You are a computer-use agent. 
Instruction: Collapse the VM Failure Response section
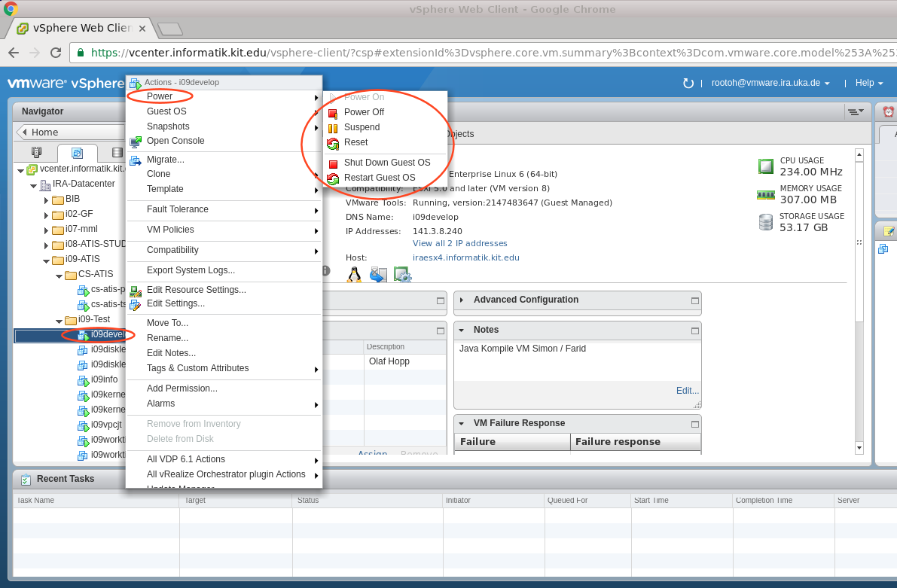coord(462,424)
